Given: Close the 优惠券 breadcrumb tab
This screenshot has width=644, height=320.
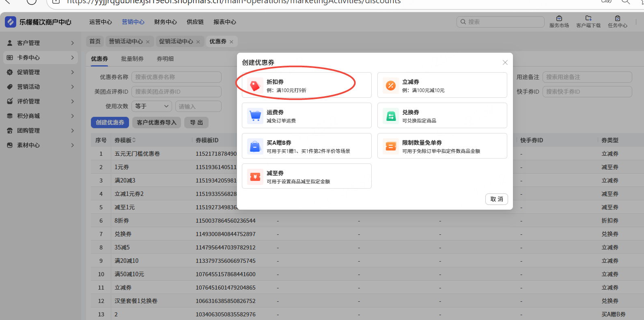Looking at the screenshot, I should pos(231,42).
